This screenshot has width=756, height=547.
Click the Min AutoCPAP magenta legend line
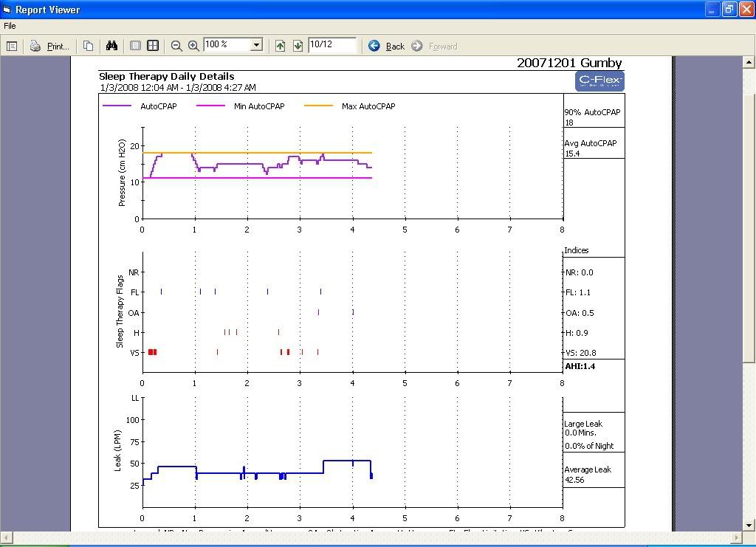tap(210, 106)
